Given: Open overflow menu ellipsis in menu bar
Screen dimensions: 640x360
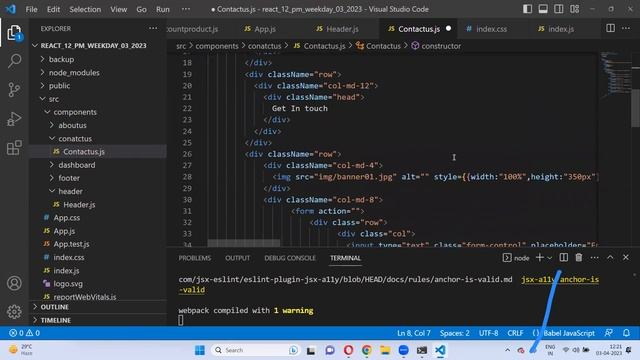Looking at the screenshot, I should click(186, 9).
